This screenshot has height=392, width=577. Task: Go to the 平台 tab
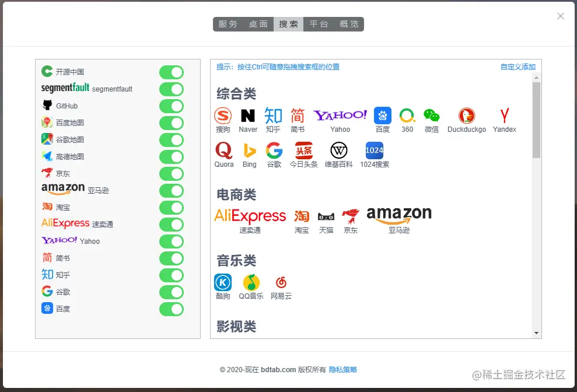[319, 24]
